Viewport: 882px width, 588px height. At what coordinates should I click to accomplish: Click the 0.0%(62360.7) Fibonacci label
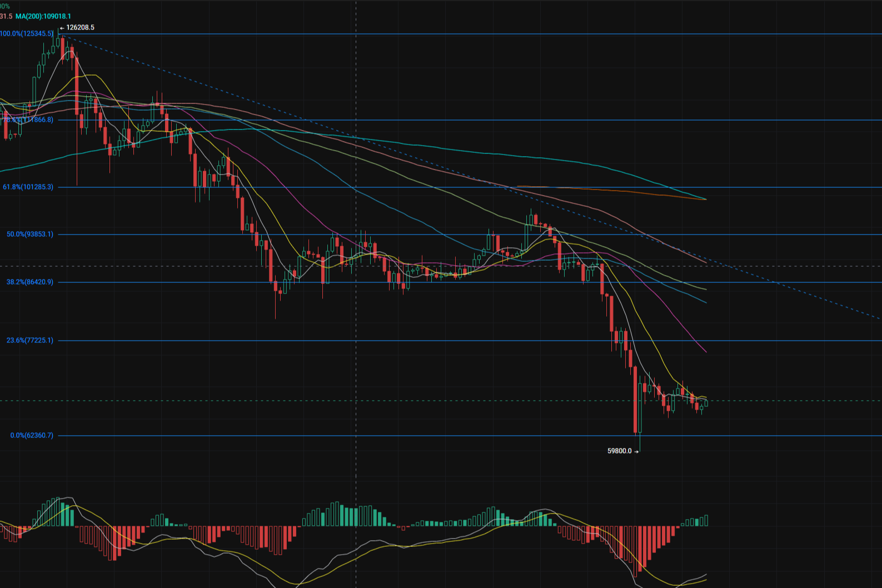coord(32,436)
